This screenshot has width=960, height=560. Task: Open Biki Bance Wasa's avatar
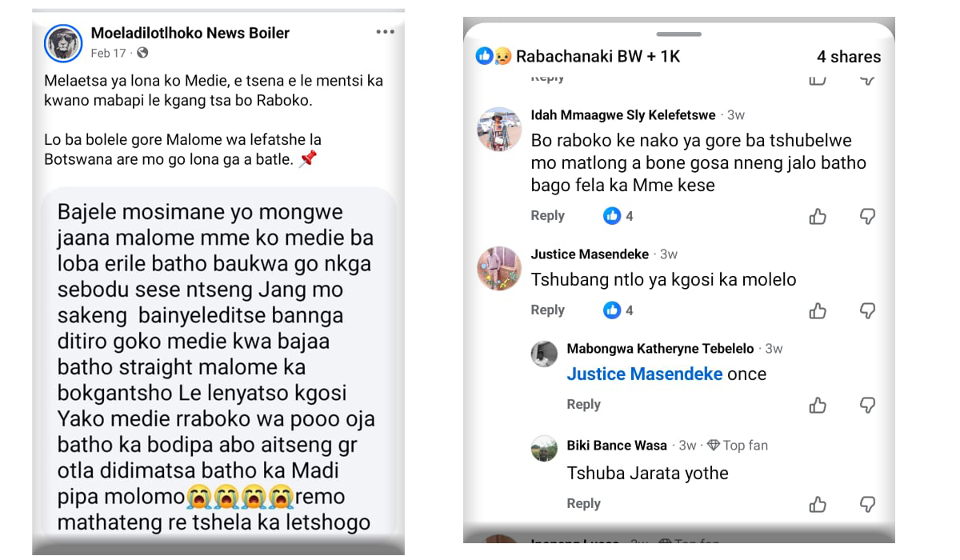pyautogui.click(x=544, y=449)
